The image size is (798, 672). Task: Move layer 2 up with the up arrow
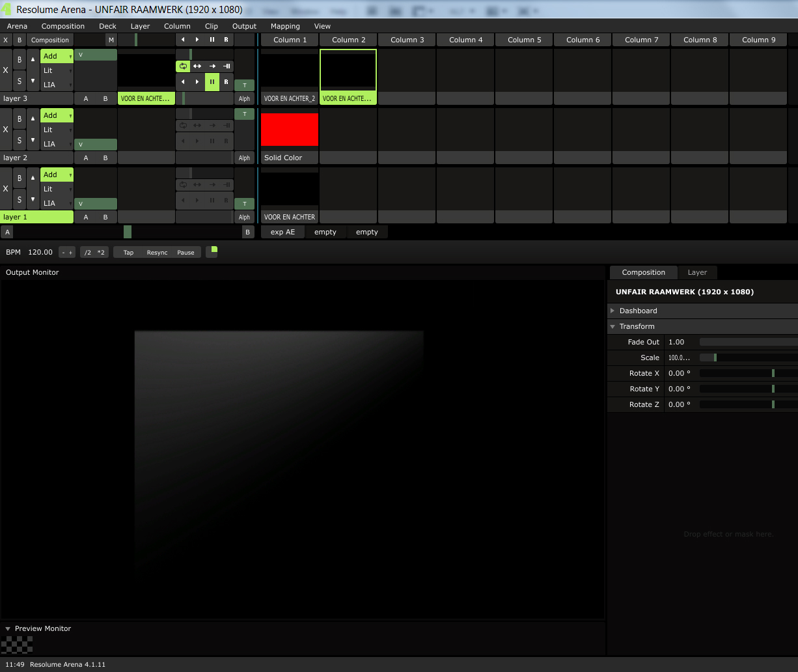[33, 119]
